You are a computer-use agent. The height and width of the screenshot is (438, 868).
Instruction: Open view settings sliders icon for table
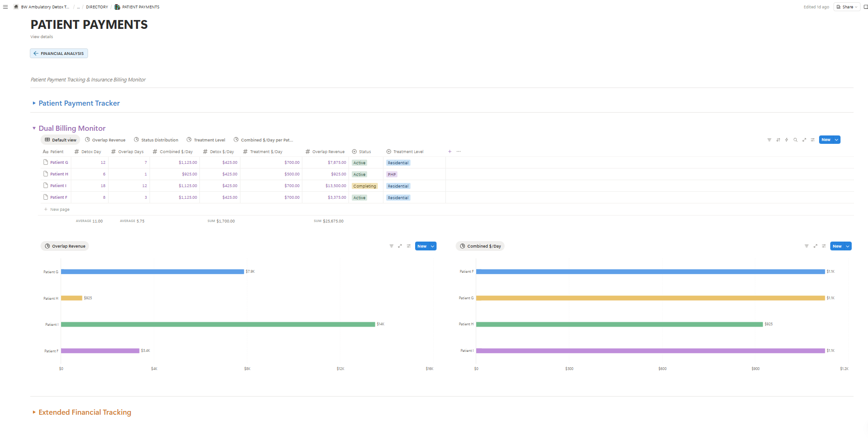click(813, 140)
